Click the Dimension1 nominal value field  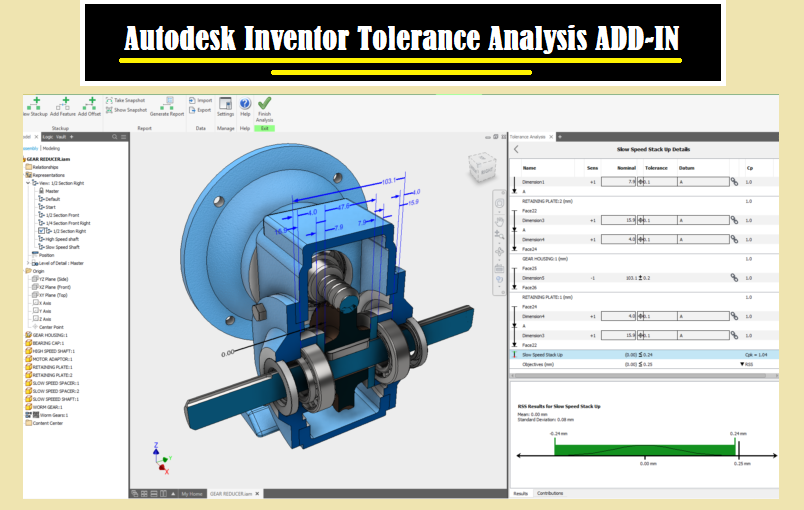(x=618, y=181)
